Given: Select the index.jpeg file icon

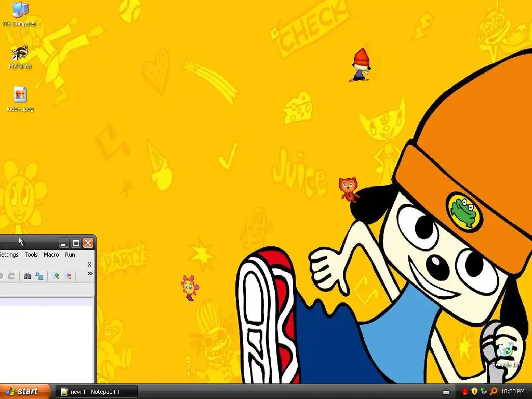Looking at the screenshot, I should (20, 99).
